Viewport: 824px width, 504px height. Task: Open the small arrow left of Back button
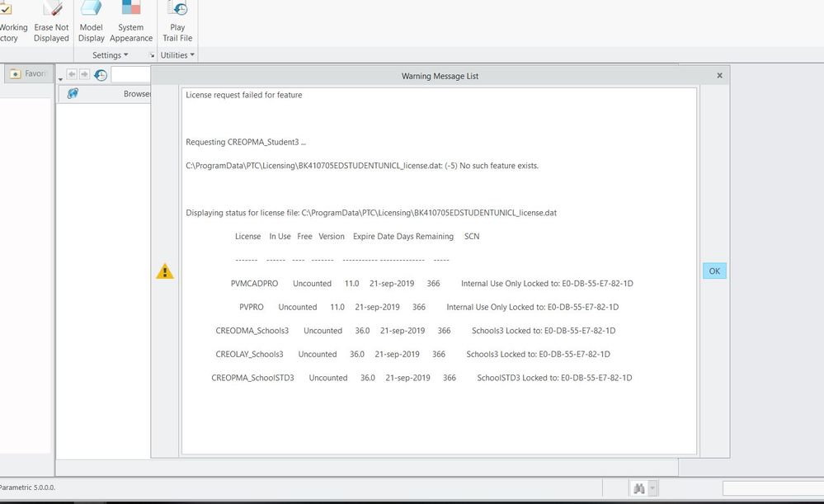pos(60,79)
